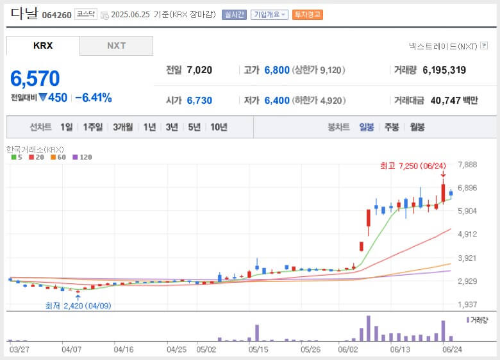Click the 코스닥 market badge
500x360 pixels.
pos(86,14)
